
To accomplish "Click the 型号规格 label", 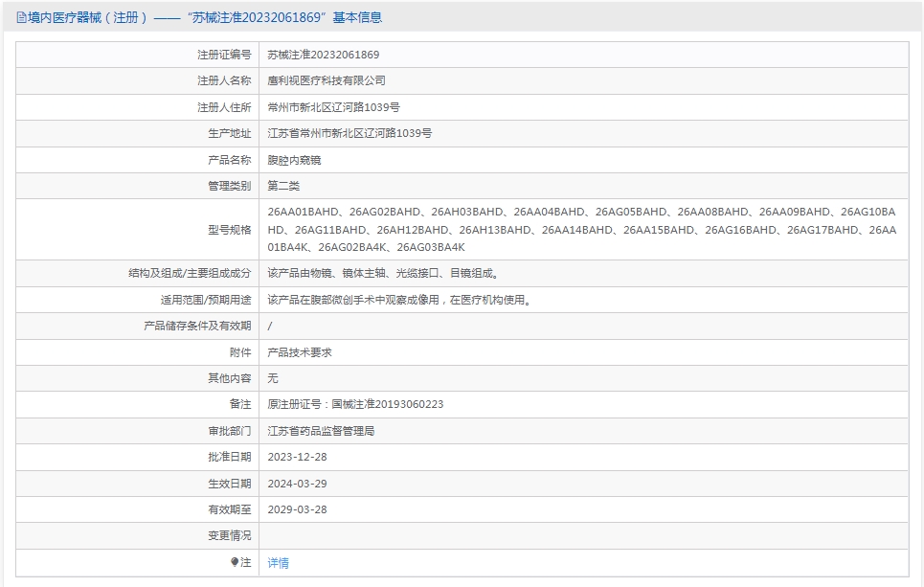I will tap(229, 229).
